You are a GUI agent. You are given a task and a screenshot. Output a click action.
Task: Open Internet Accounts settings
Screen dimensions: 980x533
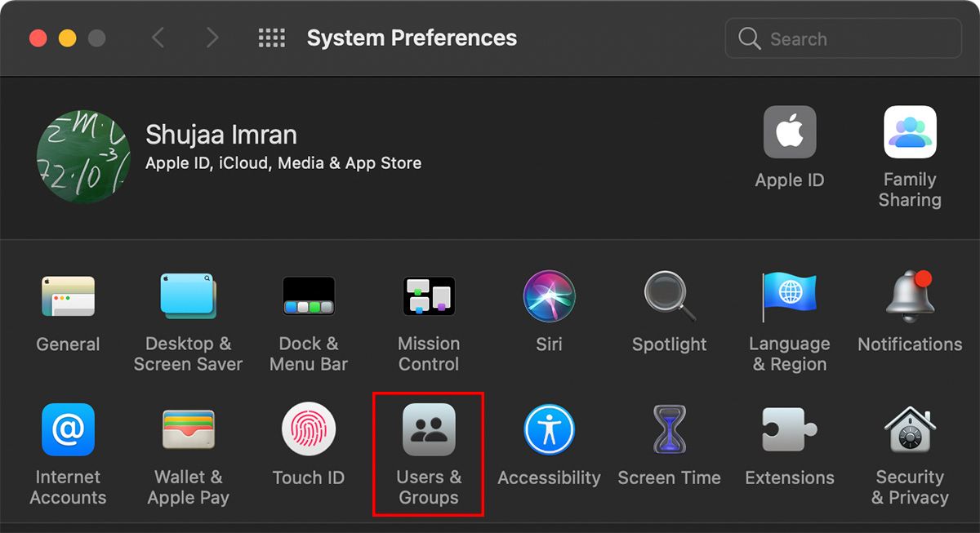[69, 429]
